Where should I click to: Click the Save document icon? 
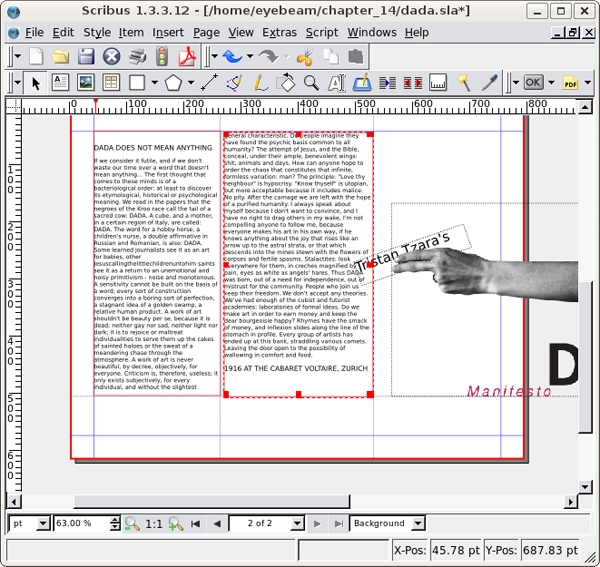(x=86, y=57)
